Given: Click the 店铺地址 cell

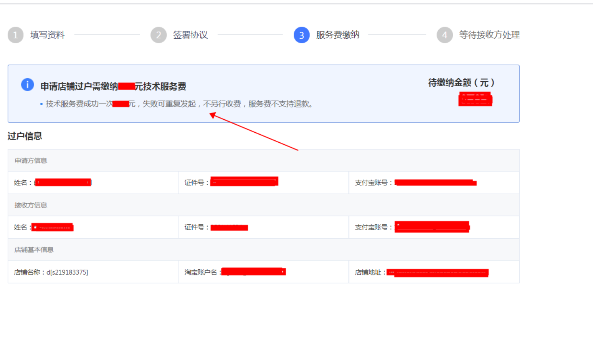Looking at the screenshot, I should click(x=434, y=272).
